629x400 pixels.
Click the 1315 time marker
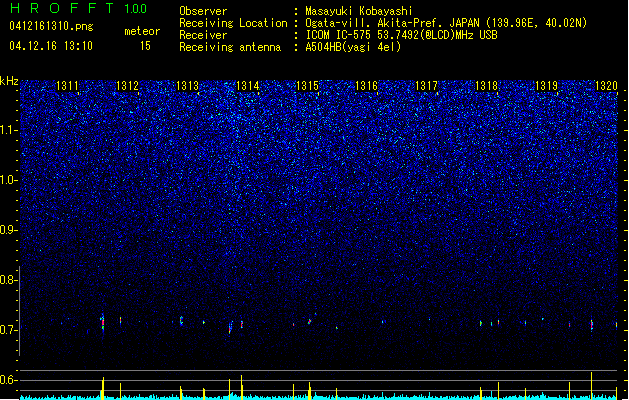tap(307, 85)
